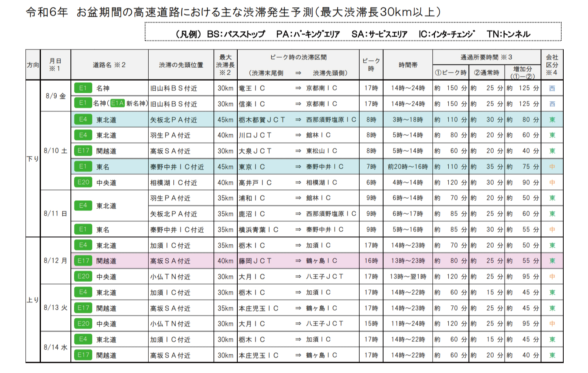Image resolution: width=588 pixels, height=373 pixels.
Task: Click the TN:トンネル legend entry
Action: 509,34
